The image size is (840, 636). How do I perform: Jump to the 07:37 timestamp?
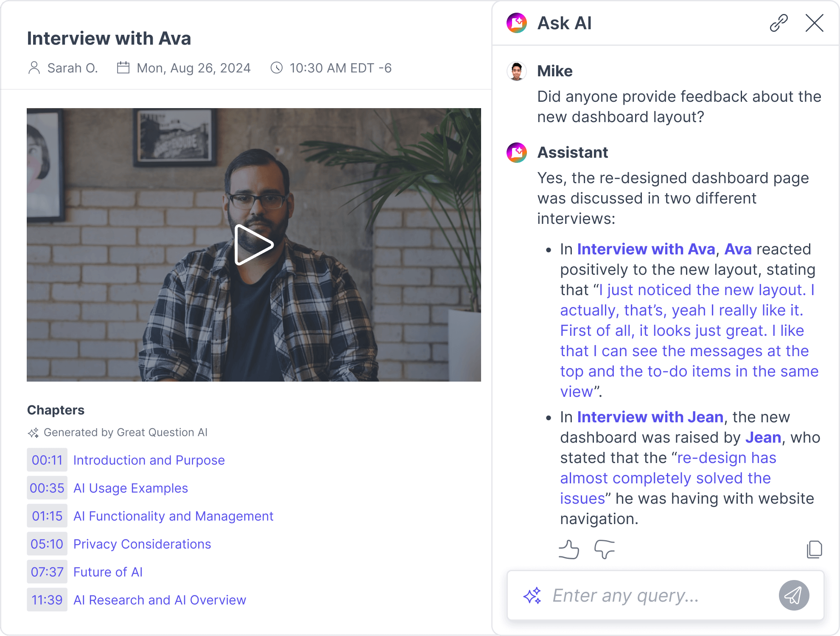[47, 572]
